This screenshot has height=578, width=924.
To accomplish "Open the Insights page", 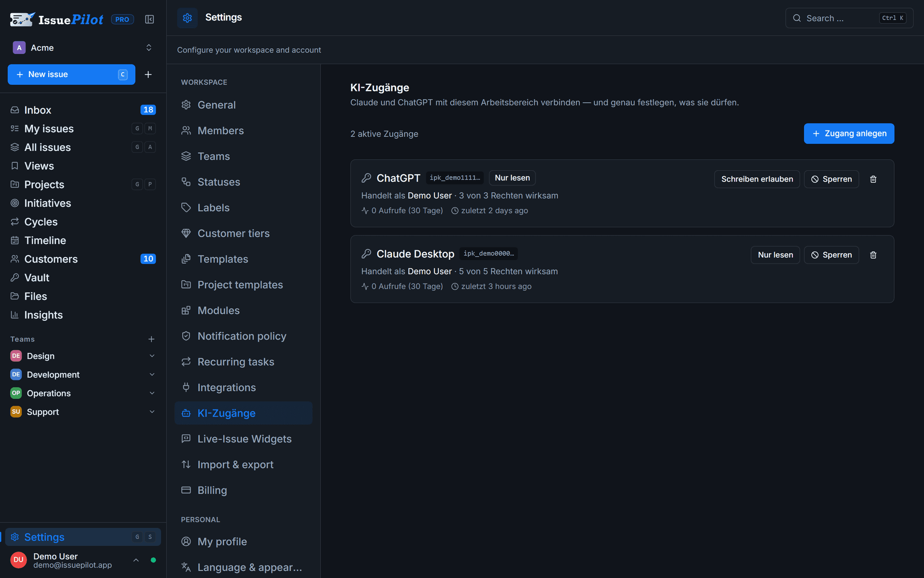I will tap(83, 315).
